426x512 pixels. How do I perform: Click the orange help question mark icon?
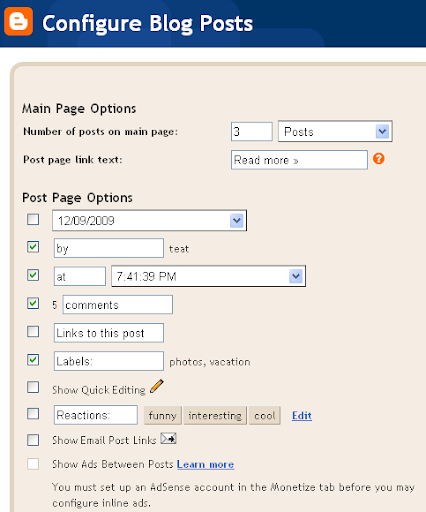click(x=379, y=159)
